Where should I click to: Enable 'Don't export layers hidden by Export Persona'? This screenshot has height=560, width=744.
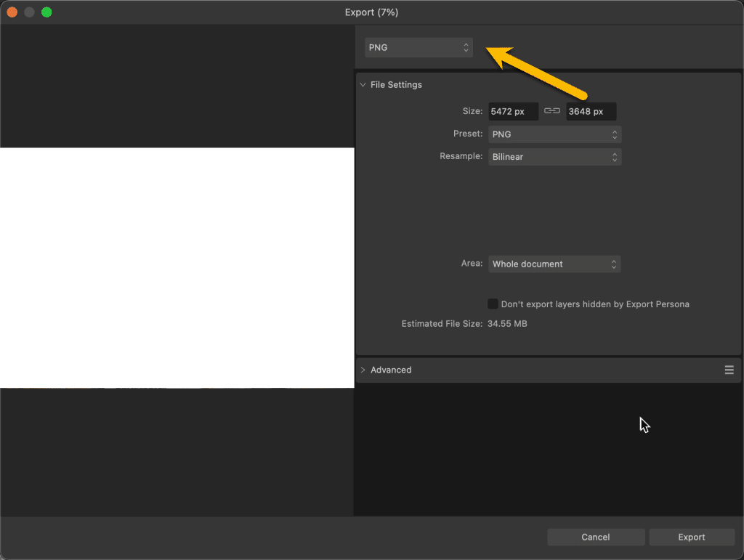click(493, 304)
